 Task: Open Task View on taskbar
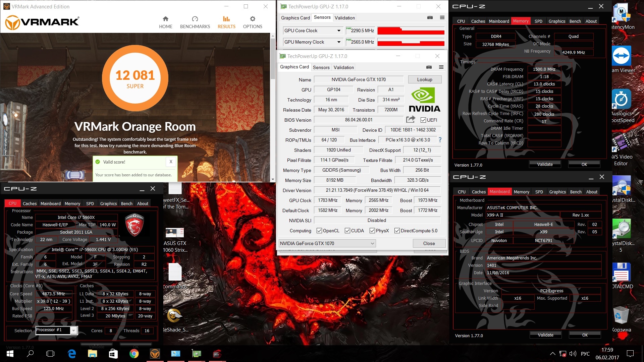pyautogui.click(x=50, y=354)
